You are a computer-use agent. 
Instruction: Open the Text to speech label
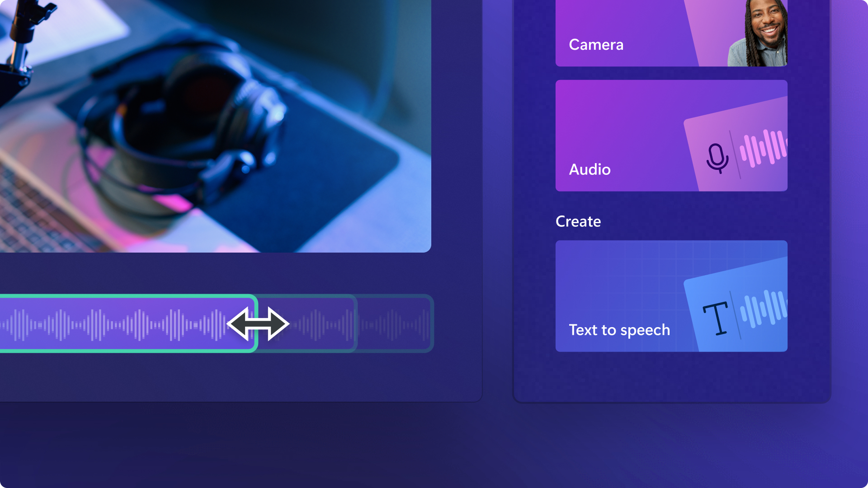tap(619, 330)
